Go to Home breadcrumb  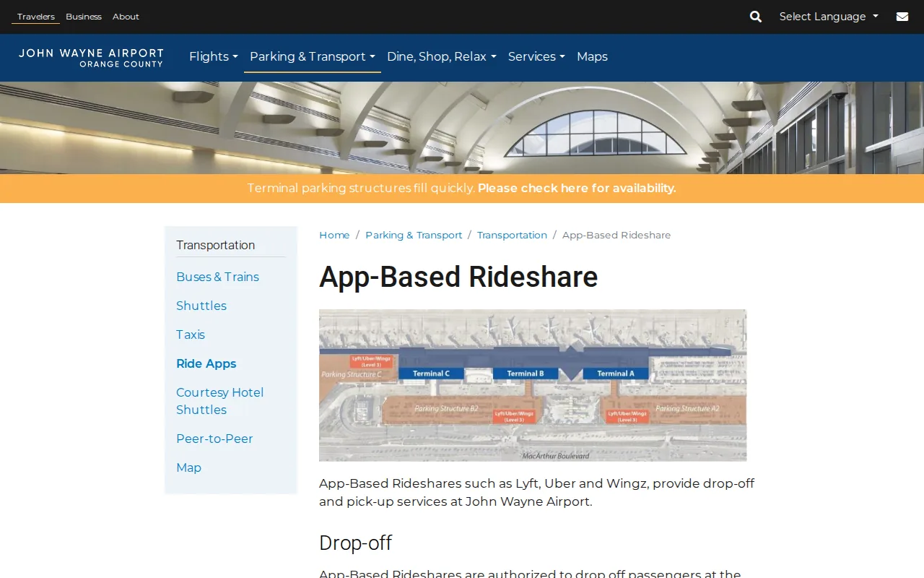tap(334, 236)
